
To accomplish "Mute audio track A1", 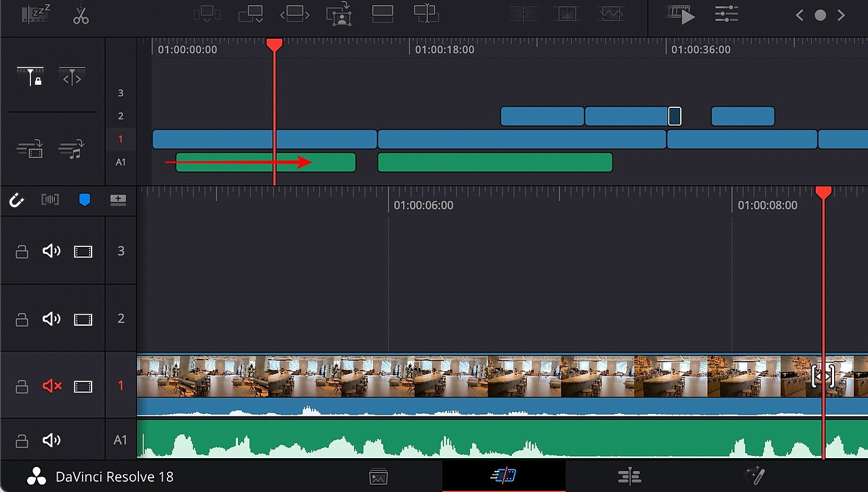I will (52, 440).
